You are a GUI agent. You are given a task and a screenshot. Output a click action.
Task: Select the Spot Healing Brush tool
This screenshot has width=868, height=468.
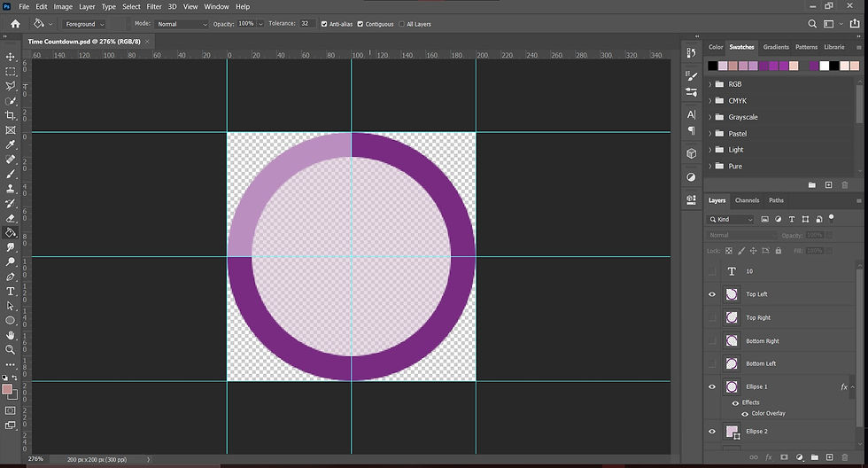tap(11, 160)
